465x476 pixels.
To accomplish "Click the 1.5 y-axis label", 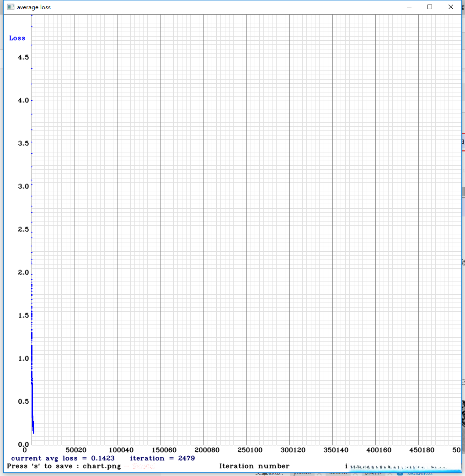I will click(x=23, y=316).
